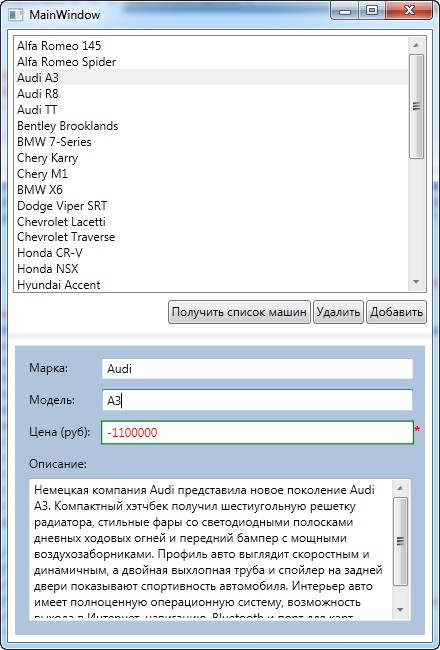Click the description box scroll down arrow

click(400, 610)
